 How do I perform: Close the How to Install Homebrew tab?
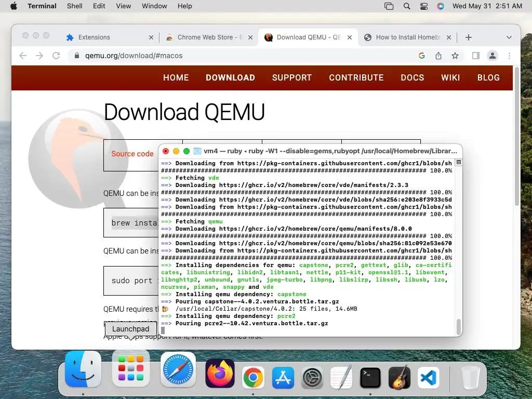(449, 37)
